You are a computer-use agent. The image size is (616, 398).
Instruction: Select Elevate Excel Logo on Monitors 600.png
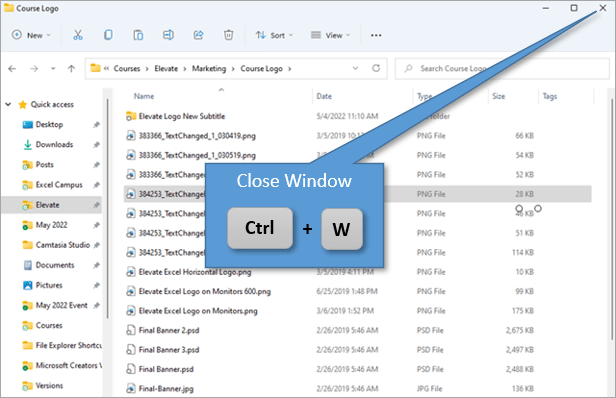[x=205, y=292]
